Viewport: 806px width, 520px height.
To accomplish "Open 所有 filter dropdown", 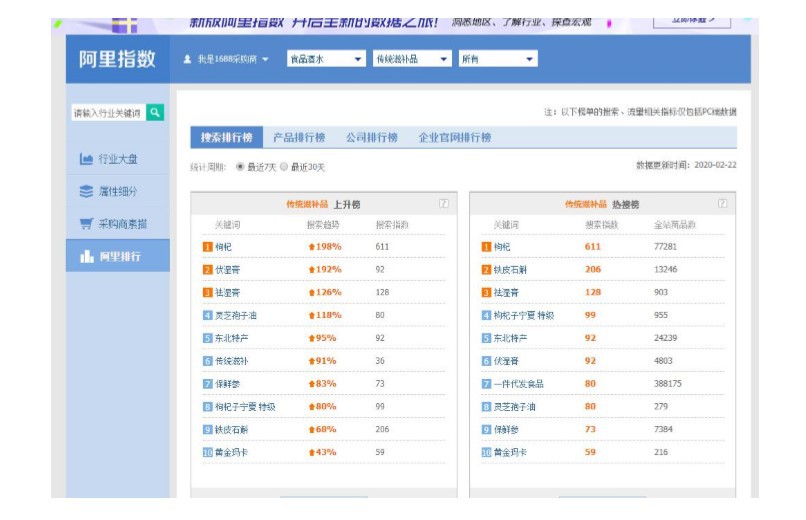I will tap(498, 59).
